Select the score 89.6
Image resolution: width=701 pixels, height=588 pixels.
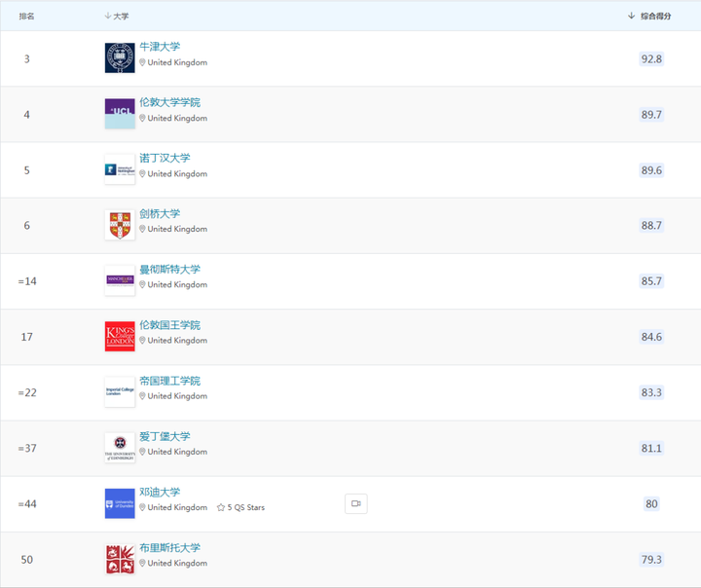coord(651,170)
